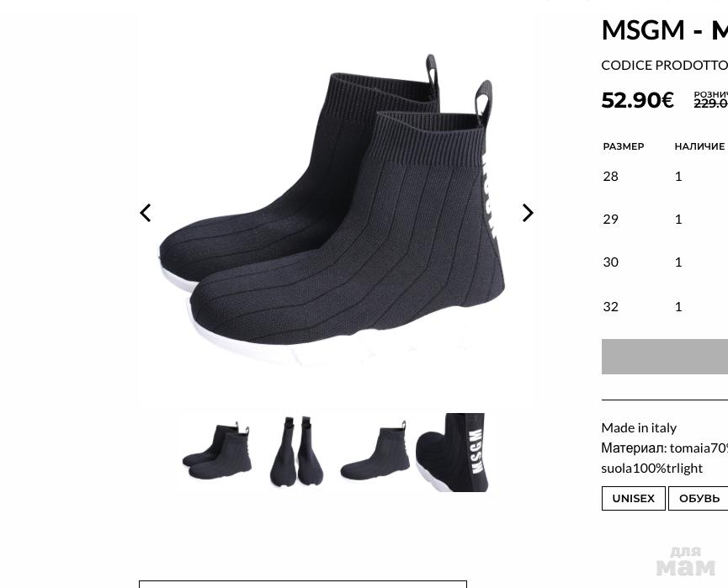Choose size 28 row

[x=665, y=177]
